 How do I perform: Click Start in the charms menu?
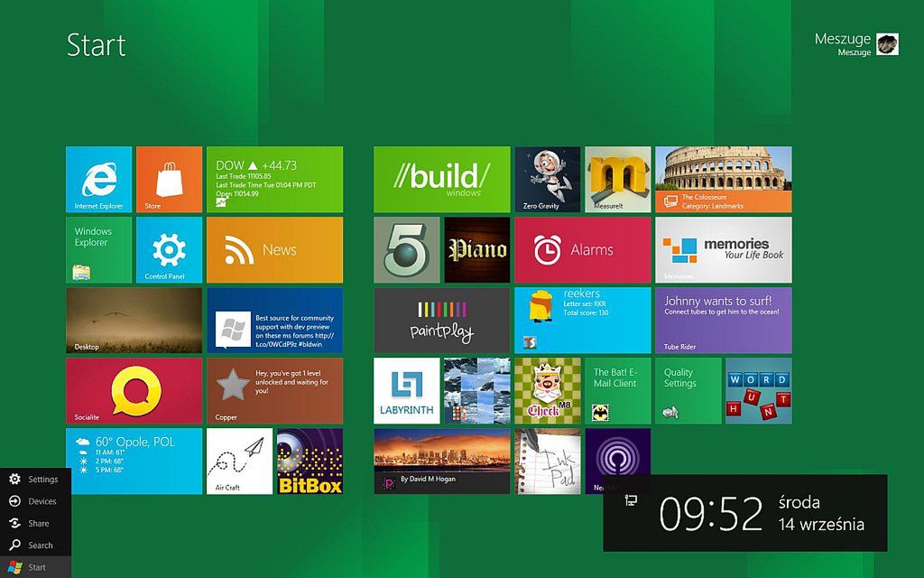click(35, 567)
